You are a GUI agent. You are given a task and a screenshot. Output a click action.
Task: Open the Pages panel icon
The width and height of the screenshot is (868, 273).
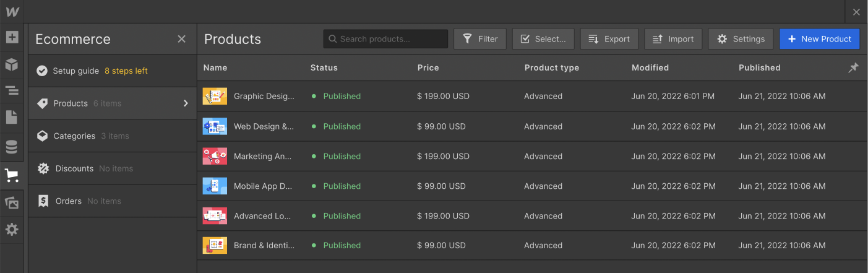pyautogui.click(x=12, y=118)
